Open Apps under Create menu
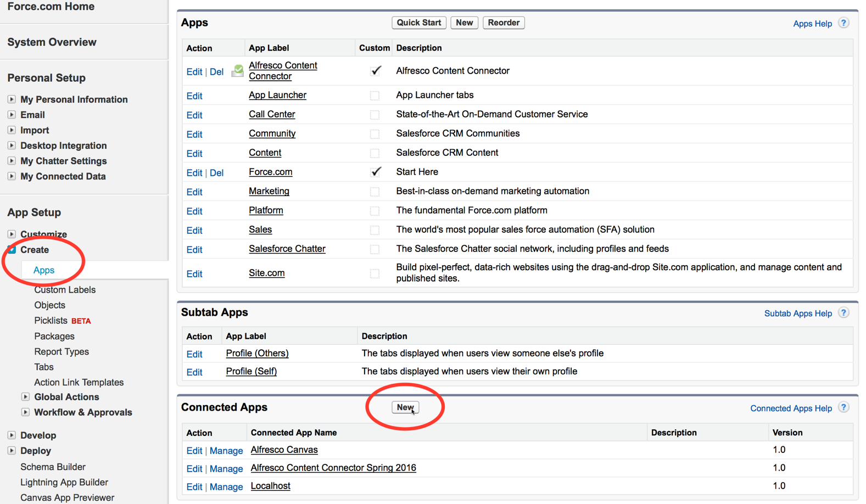This screenshot has height=504, width=866. pyautogui.click(x=44, y=270)
